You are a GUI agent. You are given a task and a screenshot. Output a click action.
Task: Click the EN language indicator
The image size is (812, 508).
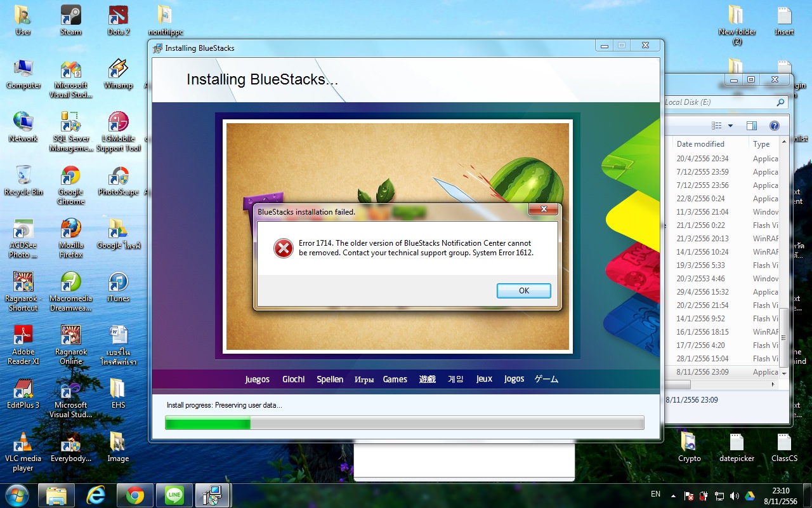(656, 494)
